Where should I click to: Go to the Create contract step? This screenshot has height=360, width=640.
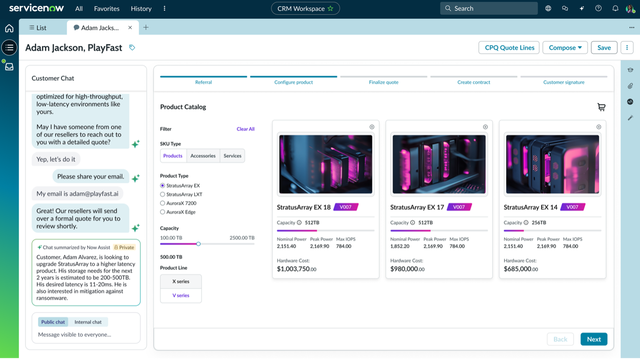click(473, 80)
